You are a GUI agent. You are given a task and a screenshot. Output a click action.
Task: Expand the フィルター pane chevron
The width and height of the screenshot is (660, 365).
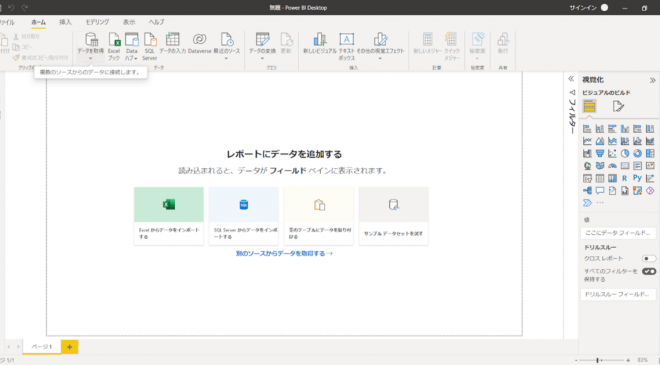click(571, 79)
